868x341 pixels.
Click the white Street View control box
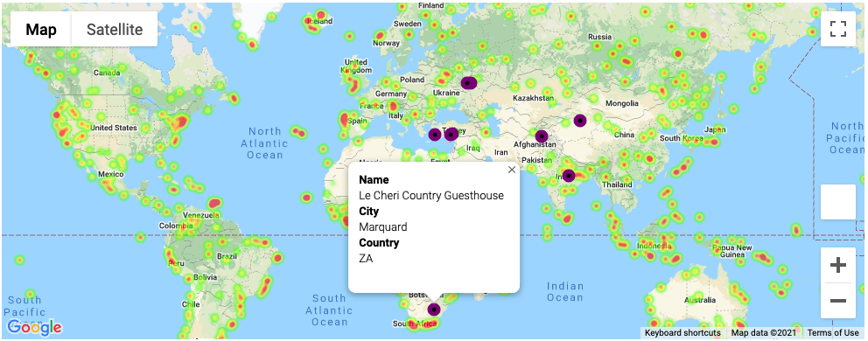[x=838, y=202]
